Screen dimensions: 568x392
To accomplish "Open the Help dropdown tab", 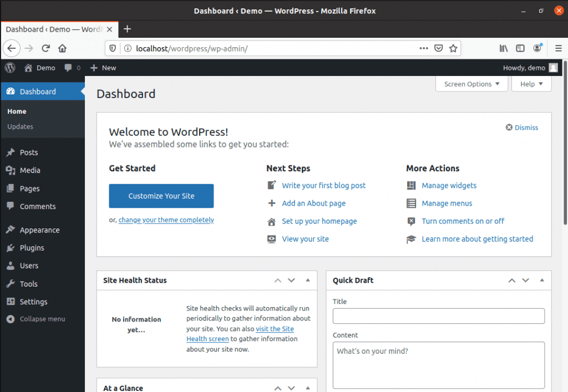I will point(531,84).
